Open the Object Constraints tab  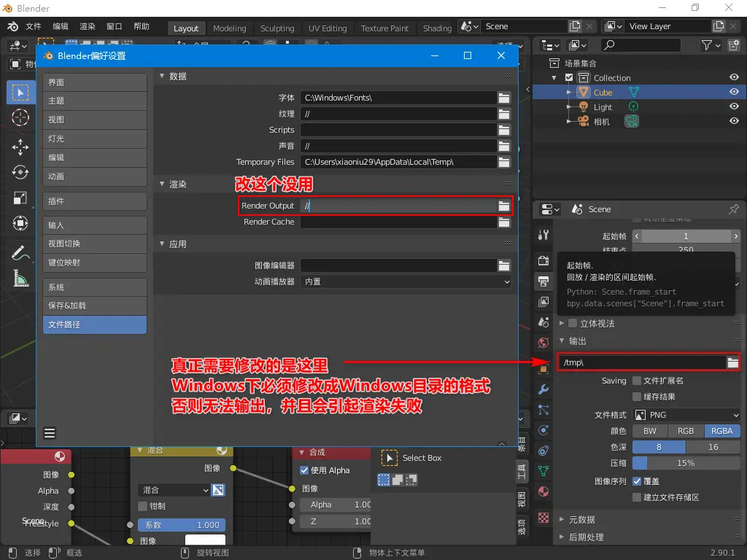coord(543,451)
